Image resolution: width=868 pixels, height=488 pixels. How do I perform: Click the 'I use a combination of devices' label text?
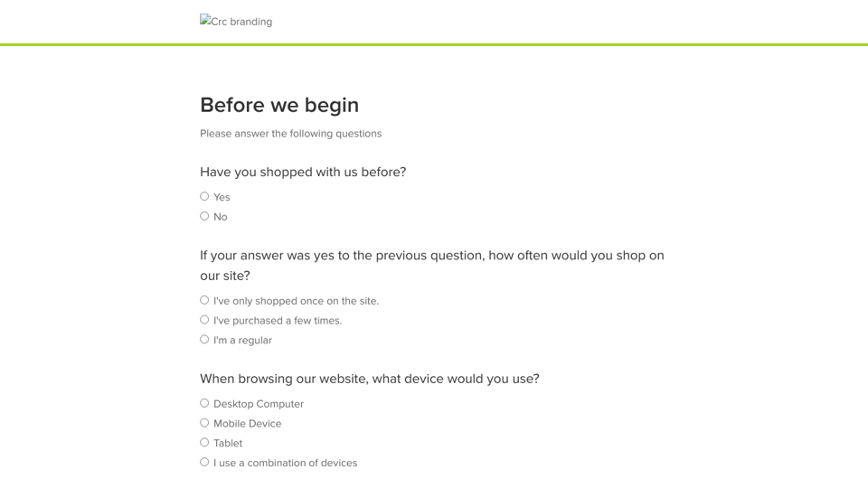(x=285, y=463)
